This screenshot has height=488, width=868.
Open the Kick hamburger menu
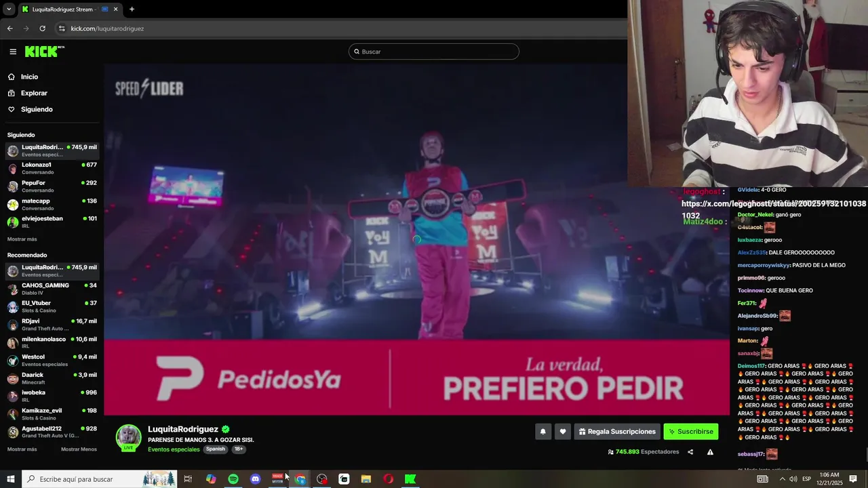tap(13, 52)
